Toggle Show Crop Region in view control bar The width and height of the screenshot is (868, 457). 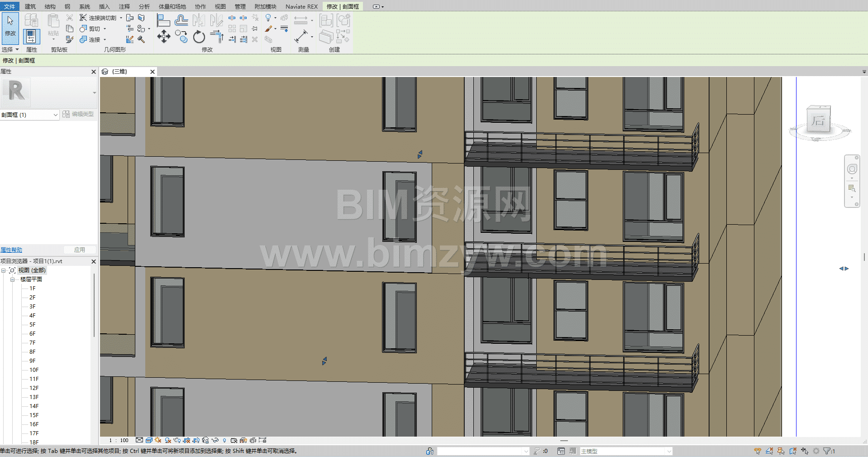(196, 440)
